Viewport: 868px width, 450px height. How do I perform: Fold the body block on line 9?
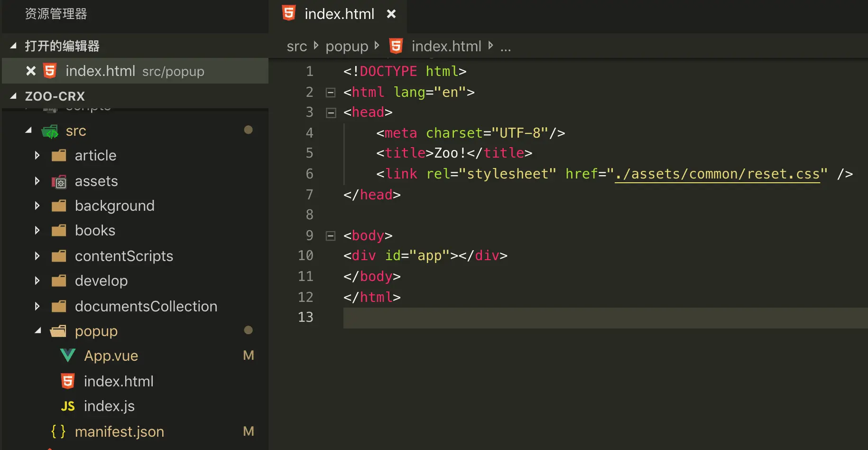pyautogui.click(x=331, y=236)
